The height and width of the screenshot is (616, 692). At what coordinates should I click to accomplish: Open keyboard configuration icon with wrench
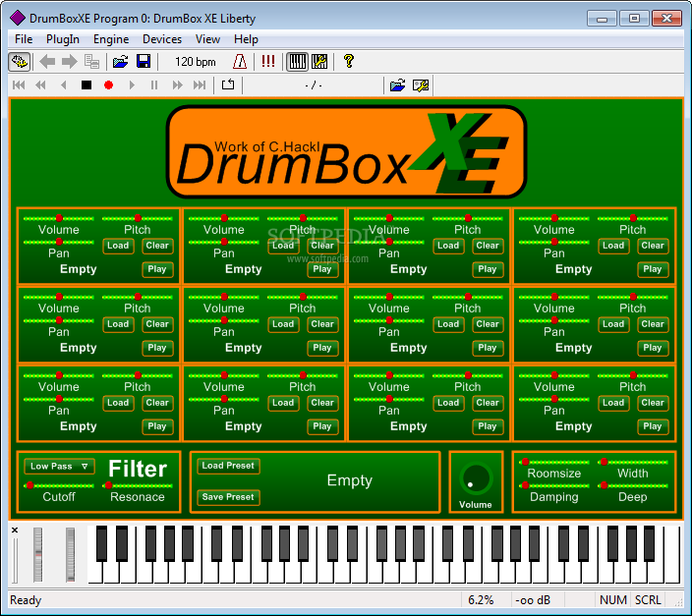coord(319,61)
